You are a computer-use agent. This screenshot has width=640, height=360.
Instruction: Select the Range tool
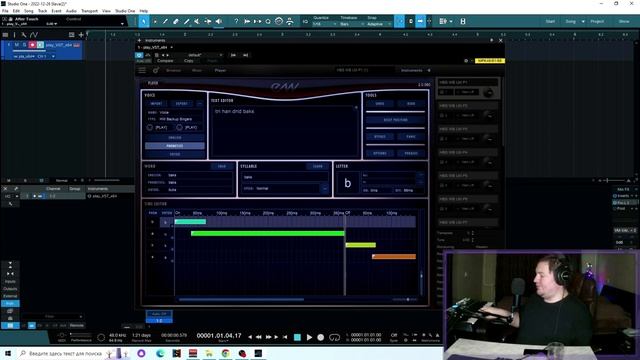pos(155,21)
